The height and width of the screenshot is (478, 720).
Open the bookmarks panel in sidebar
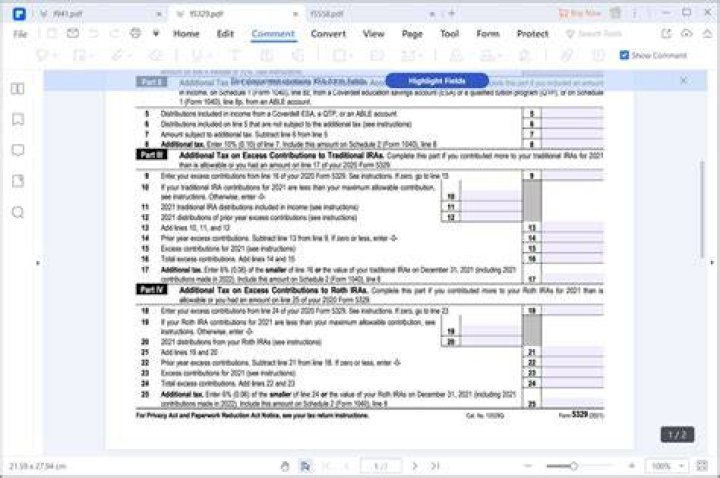coord(17,119)
